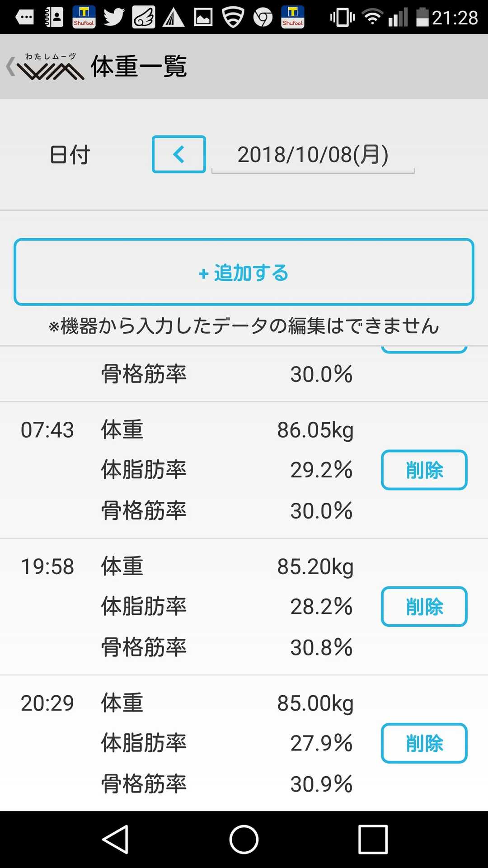Open the date field 2018/10/08

[313, 155]
